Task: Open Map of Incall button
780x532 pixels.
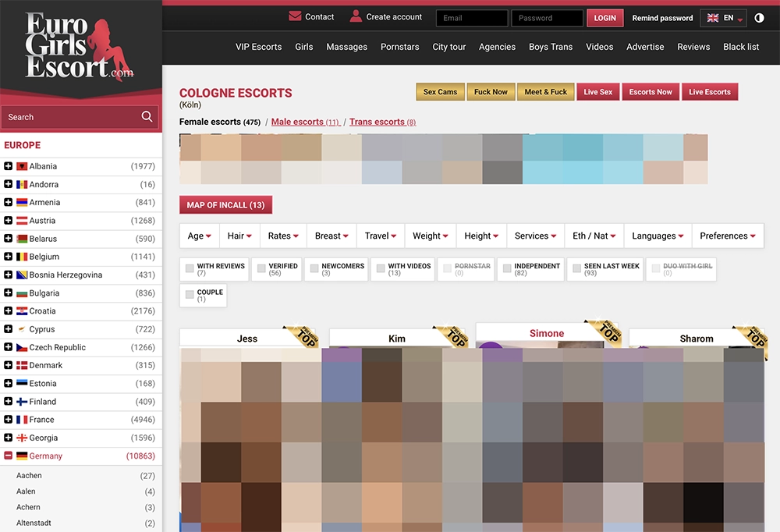Action: point(226,204)
